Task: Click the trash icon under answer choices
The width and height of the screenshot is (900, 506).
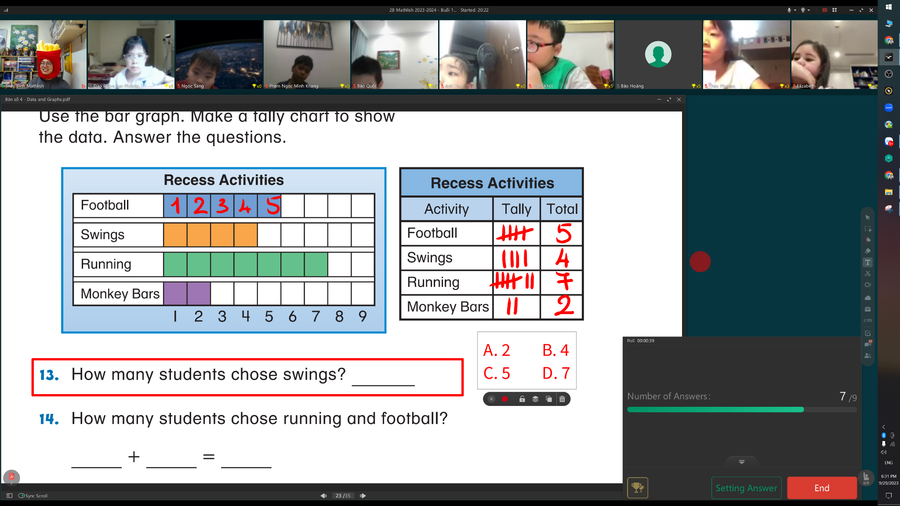Action: tap(562, 399)
